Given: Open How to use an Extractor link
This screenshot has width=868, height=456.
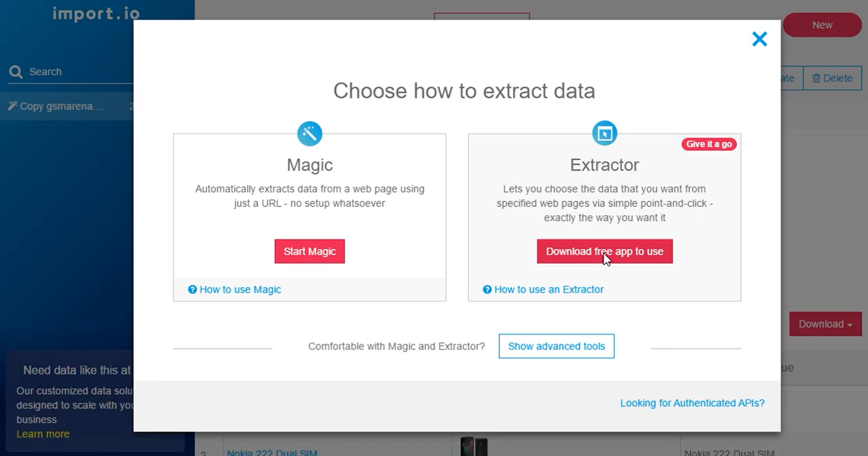Looking at the screenshot, I should [x=548, y=290].
